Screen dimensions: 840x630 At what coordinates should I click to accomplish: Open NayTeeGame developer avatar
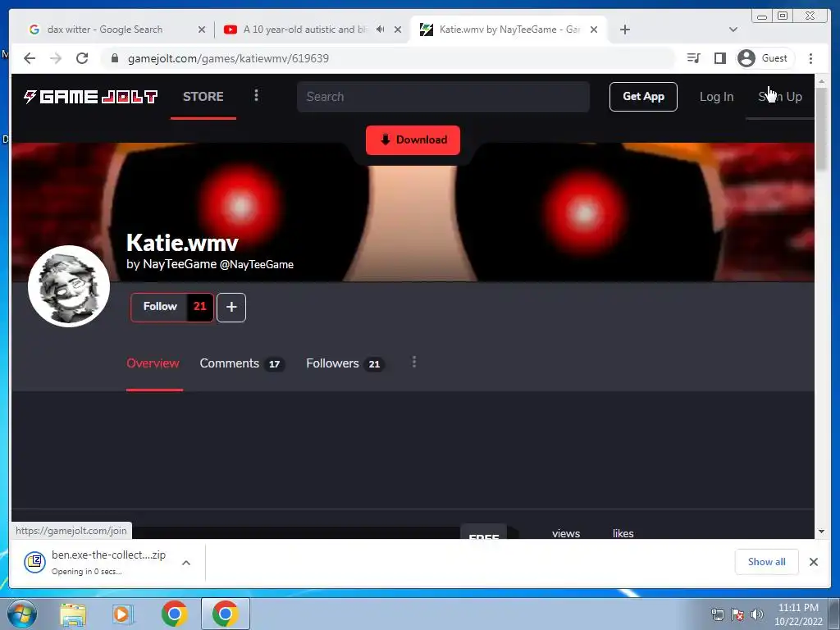pos(69,286)
